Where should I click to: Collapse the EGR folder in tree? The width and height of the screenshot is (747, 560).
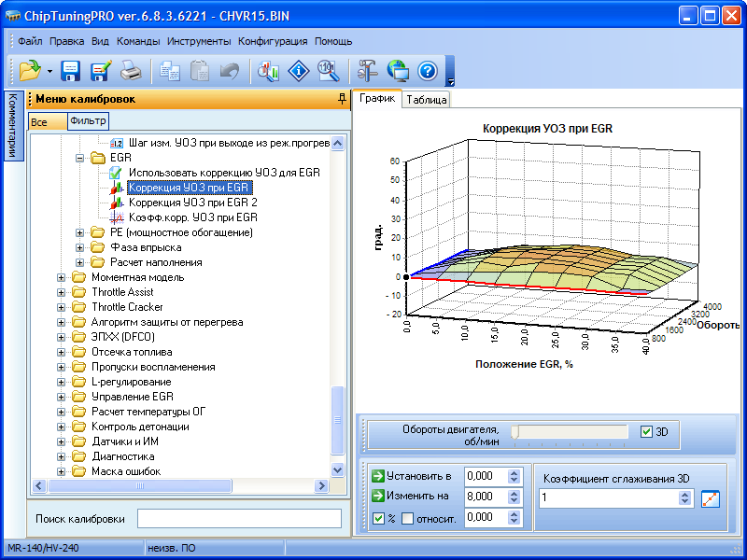coord(80,158)
